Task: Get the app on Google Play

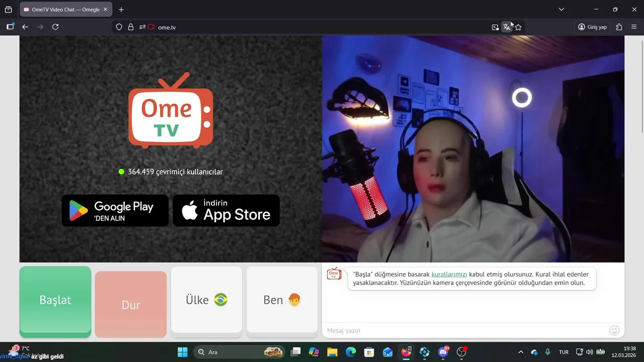Action: click(115, 211)
